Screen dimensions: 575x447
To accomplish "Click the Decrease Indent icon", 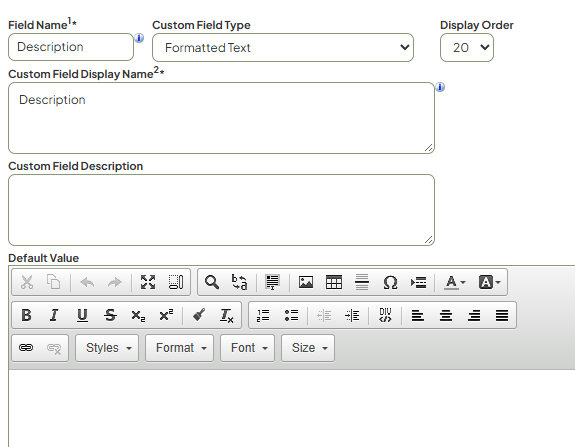I will pos(324,315).
